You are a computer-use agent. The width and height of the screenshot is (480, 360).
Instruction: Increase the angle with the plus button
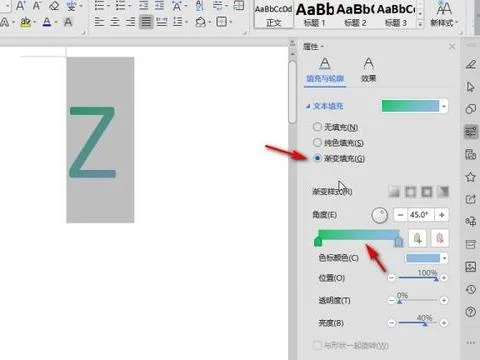442,215
